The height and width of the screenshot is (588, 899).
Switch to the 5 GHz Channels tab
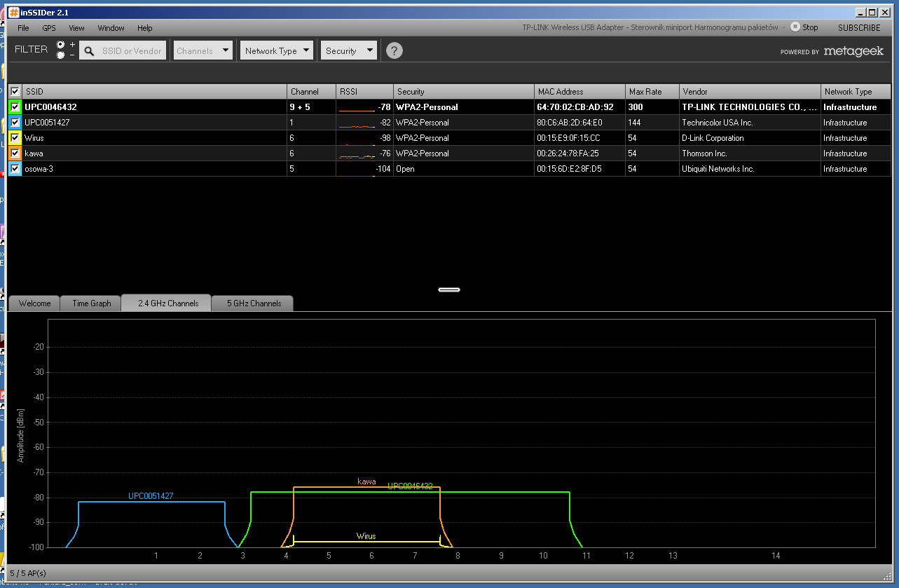pos(253,303)
